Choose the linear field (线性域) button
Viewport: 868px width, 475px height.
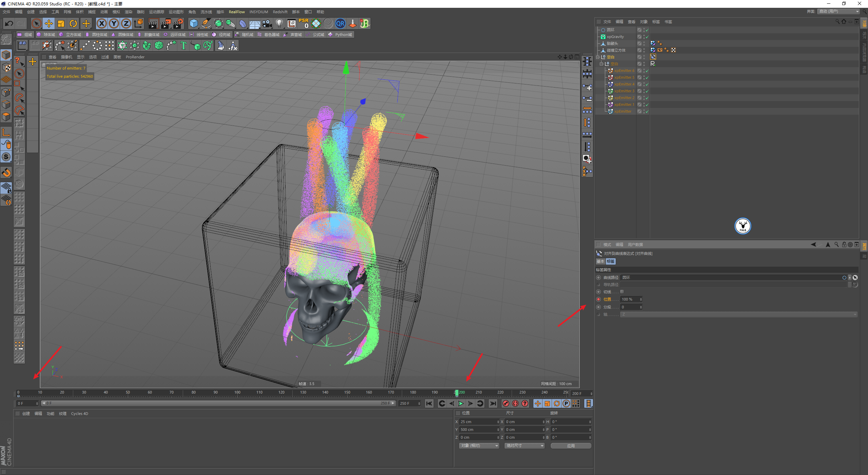tap(199, 35)
